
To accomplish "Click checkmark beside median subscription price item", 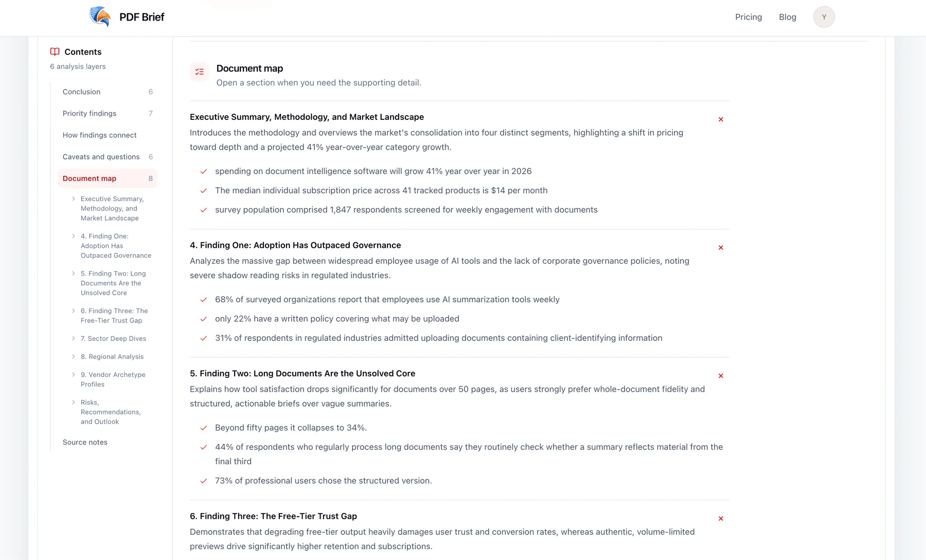I will [x=204, y=191].
